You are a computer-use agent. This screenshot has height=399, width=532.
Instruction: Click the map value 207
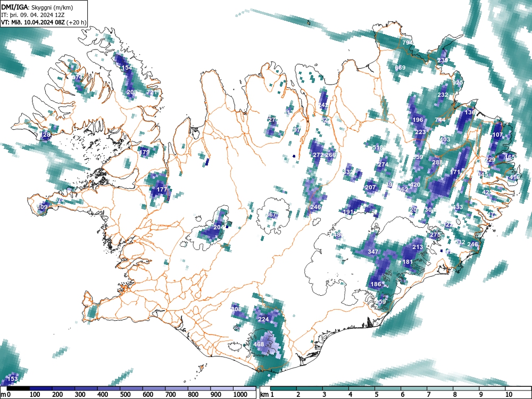point(370,187)
